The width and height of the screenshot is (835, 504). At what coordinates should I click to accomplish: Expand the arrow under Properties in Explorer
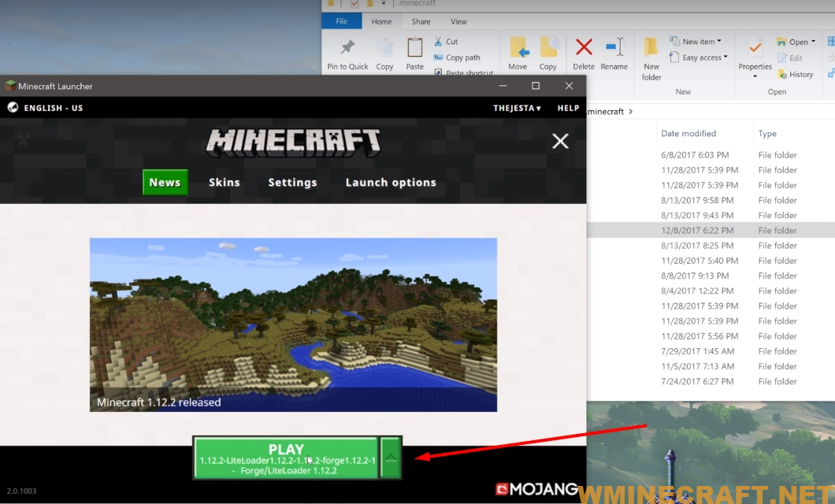click(755, 76)
